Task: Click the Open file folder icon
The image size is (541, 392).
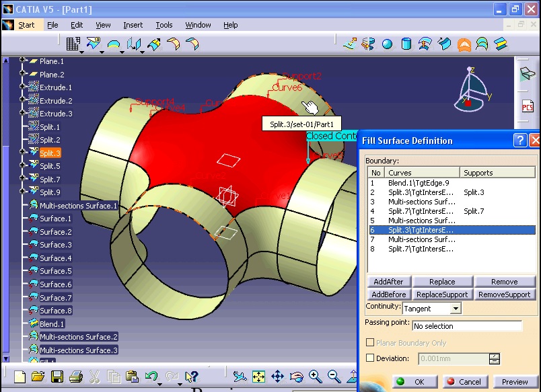Action: [38, 377]
